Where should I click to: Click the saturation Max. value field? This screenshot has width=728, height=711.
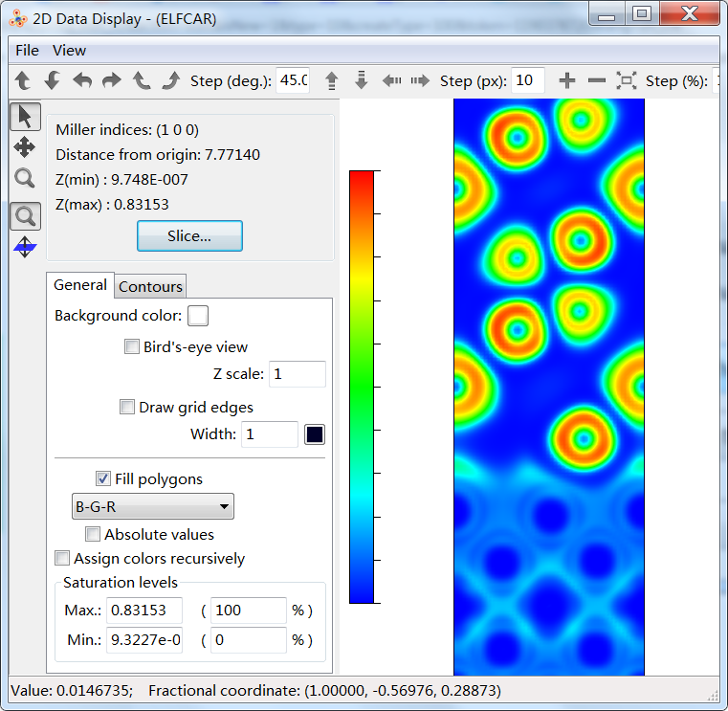click(144, 611)
